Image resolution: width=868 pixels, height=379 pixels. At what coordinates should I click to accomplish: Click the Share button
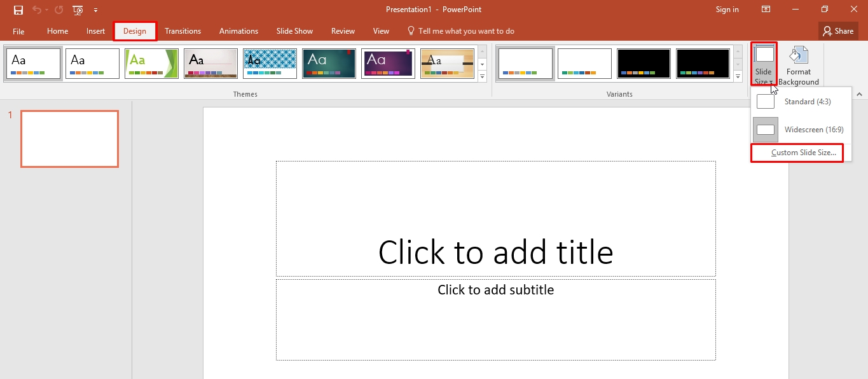[838, 31]
